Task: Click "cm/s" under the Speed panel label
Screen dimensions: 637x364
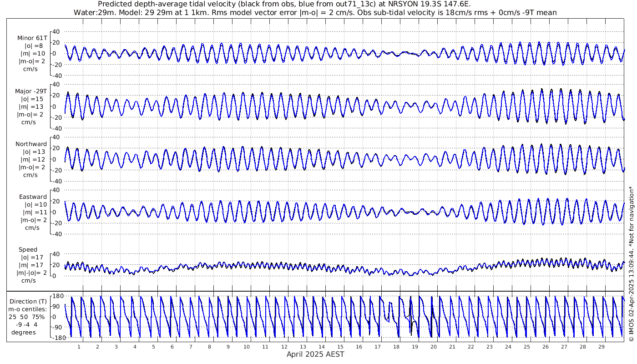Action: tap(29, 281)
